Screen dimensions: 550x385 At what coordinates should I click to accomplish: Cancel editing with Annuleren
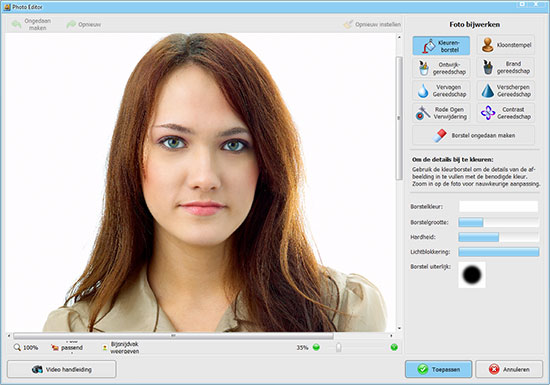509,369
